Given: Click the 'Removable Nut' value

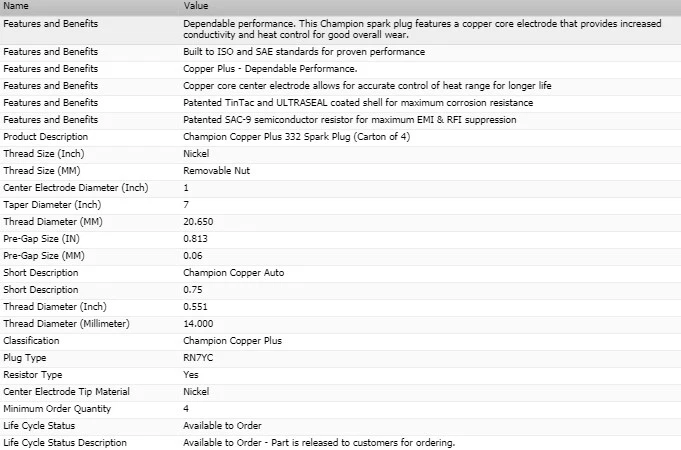Looking at the screenshot, I should click(x=216, y=171).
